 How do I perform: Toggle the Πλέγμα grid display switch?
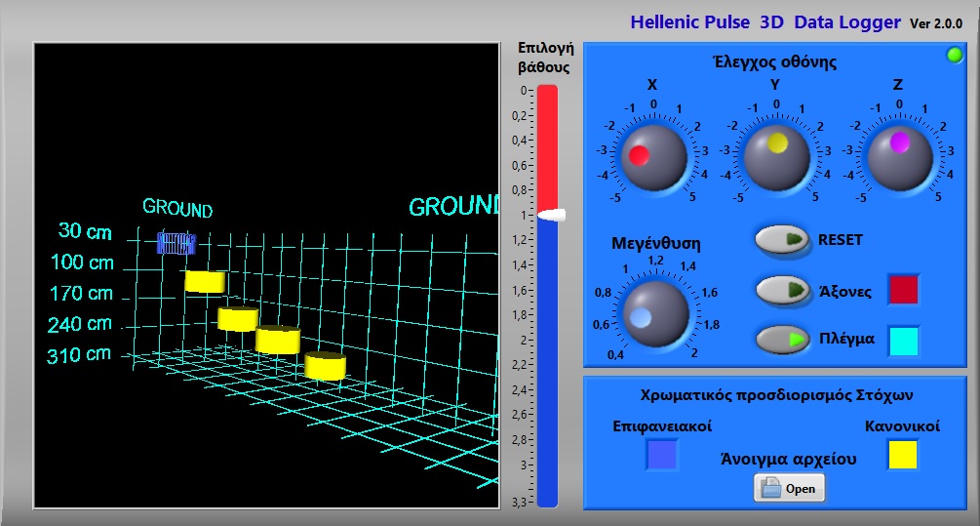click(x=784, y=340)
